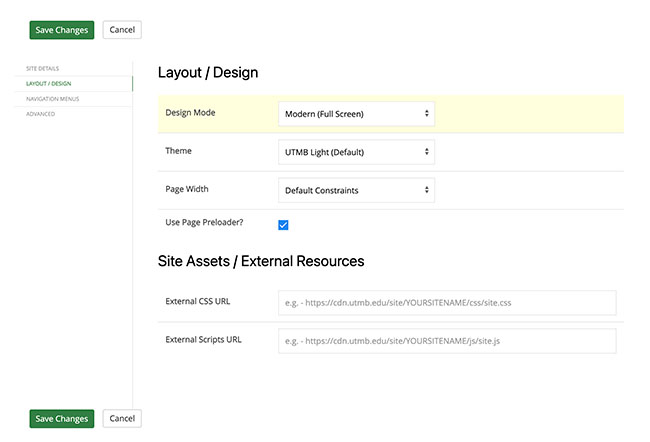Open the Page Width dropdown

tap(355, 189)
